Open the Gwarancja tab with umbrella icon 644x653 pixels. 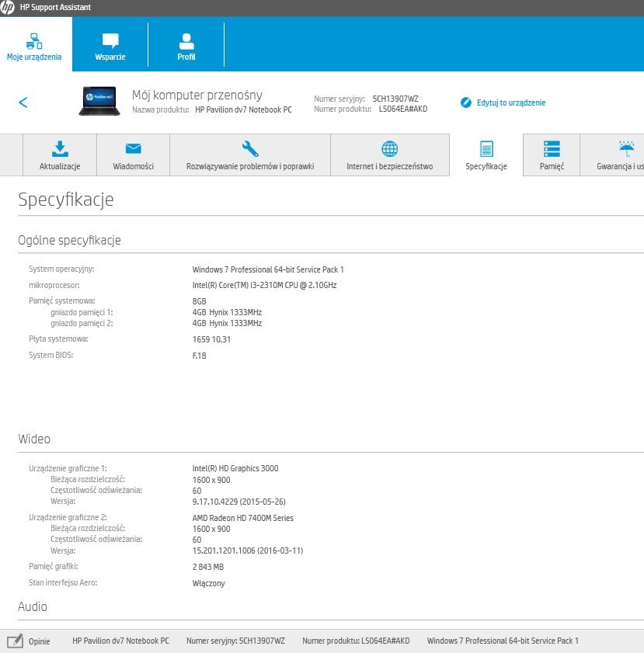pyautogui.click(x=612, y=155)
